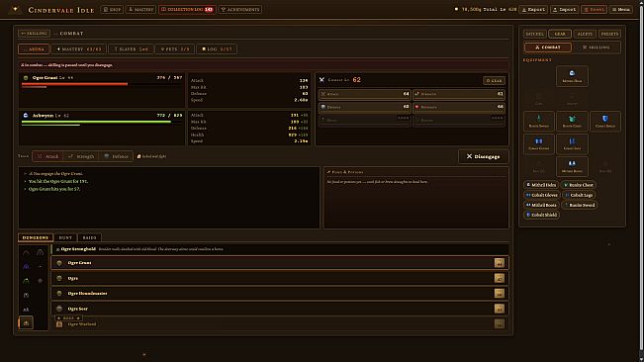
Task: Pick the purple dungeon icon in sidebar
Action: pos(27,266)
